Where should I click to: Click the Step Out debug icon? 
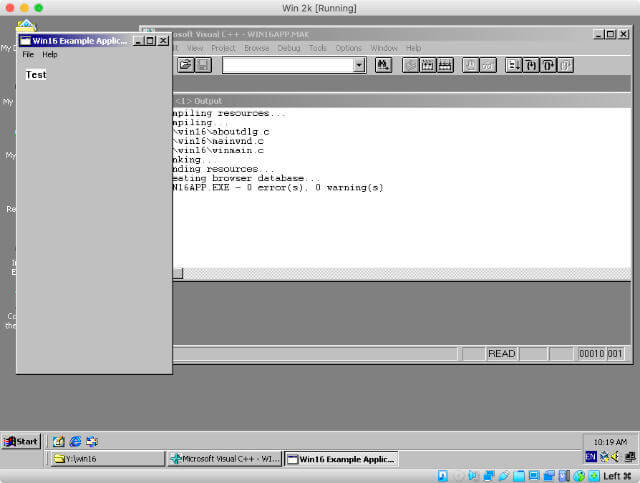tap(565, 65)
